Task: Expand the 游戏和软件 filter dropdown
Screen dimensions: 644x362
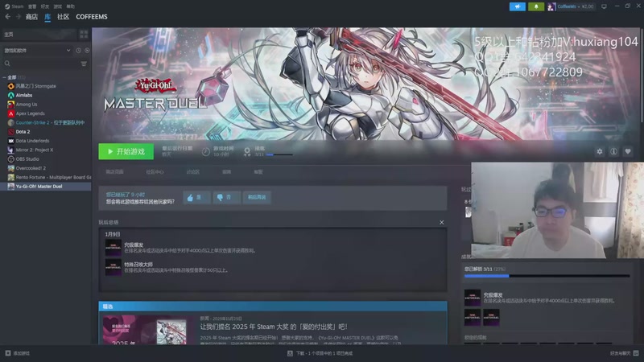Action: click(x=37, y=51)
